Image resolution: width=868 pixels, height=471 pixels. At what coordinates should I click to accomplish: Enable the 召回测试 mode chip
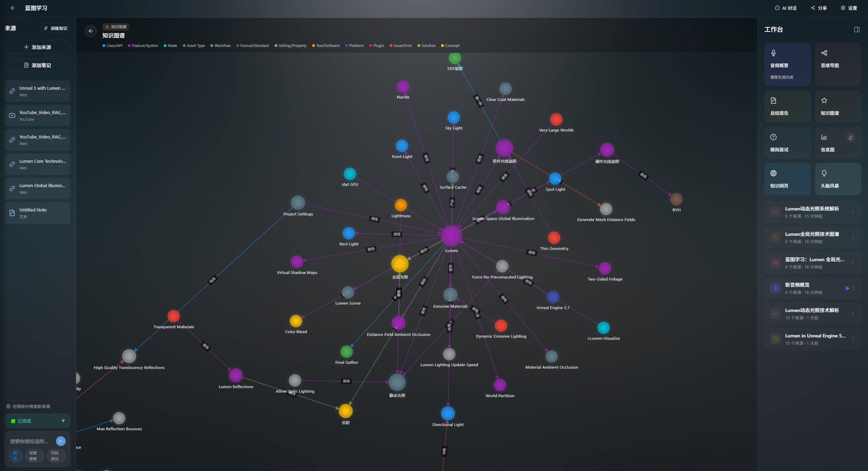[55, 455]
